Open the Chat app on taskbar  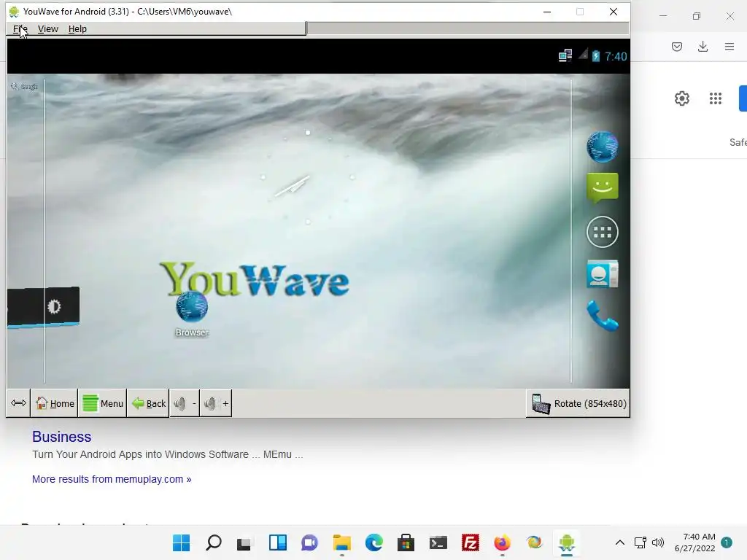click(309, 542)
